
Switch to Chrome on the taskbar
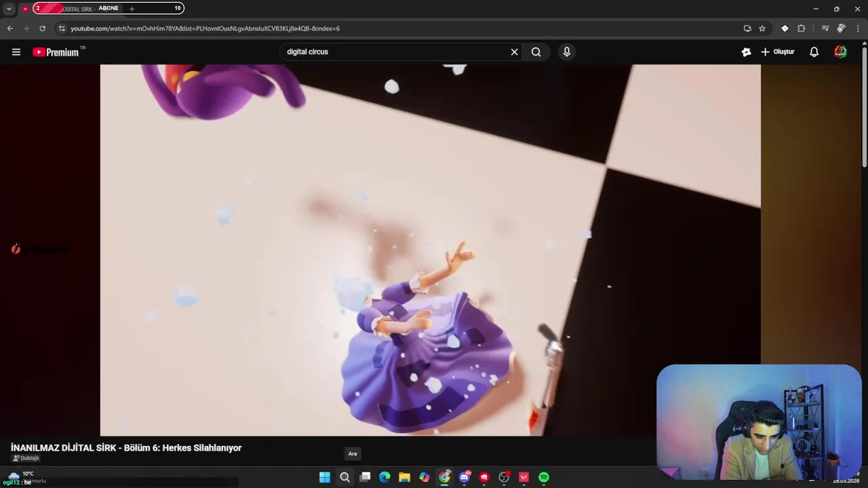tap(444, 477)
